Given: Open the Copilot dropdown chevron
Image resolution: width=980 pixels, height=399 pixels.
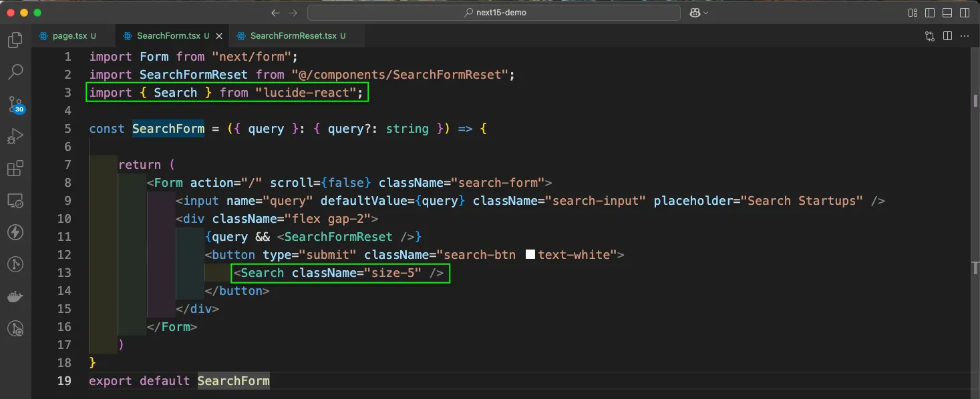Looking at the screenshot, I should [x=705, y=13].
